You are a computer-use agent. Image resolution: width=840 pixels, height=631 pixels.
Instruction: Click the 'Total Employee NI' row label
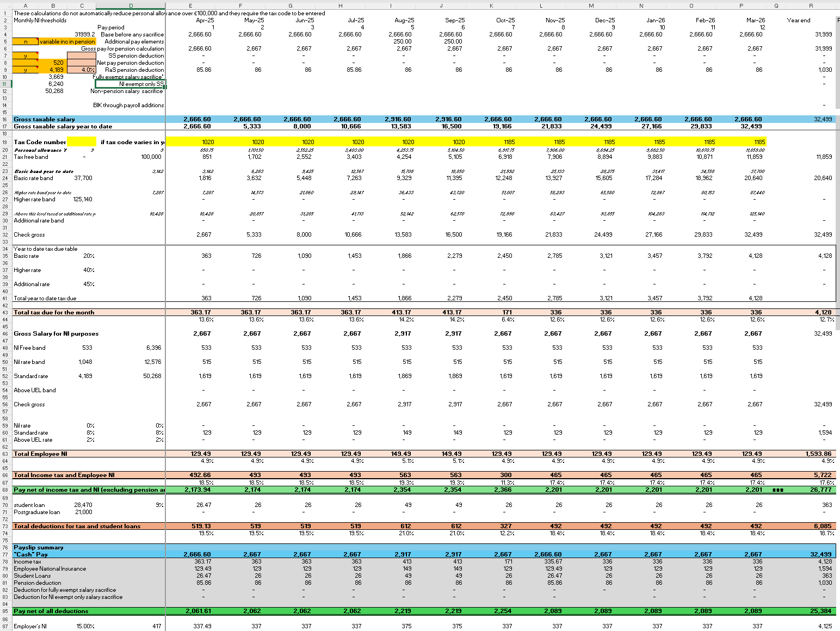coord(41,454)
